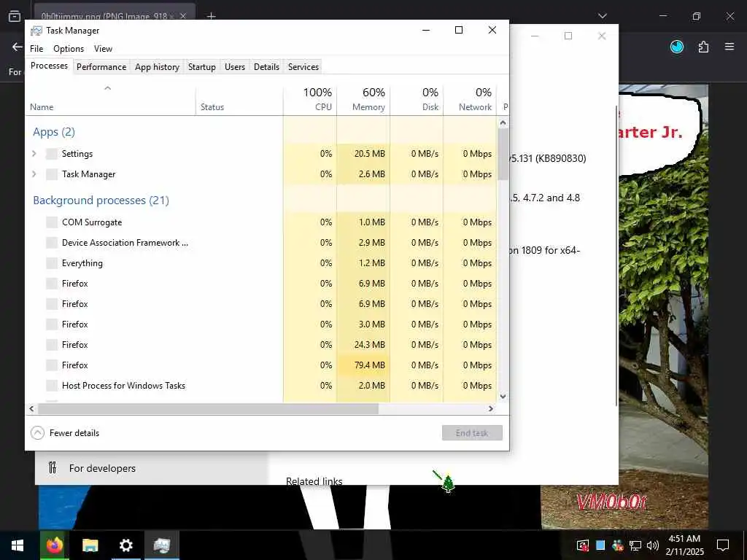Open the File menu in Task Manager
The width and height of the screenshot is (747, 560).
36,49
